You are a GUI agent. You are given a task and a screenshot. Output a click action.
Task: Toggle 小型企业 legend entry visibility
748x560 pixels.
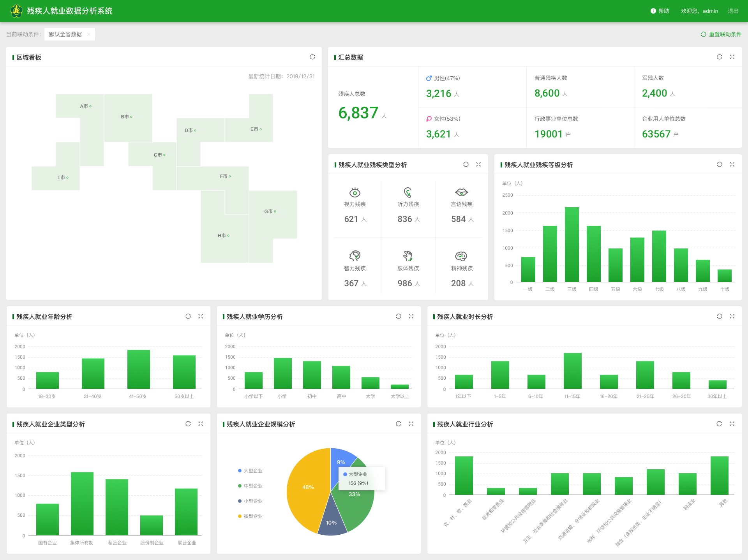[251, 501]
